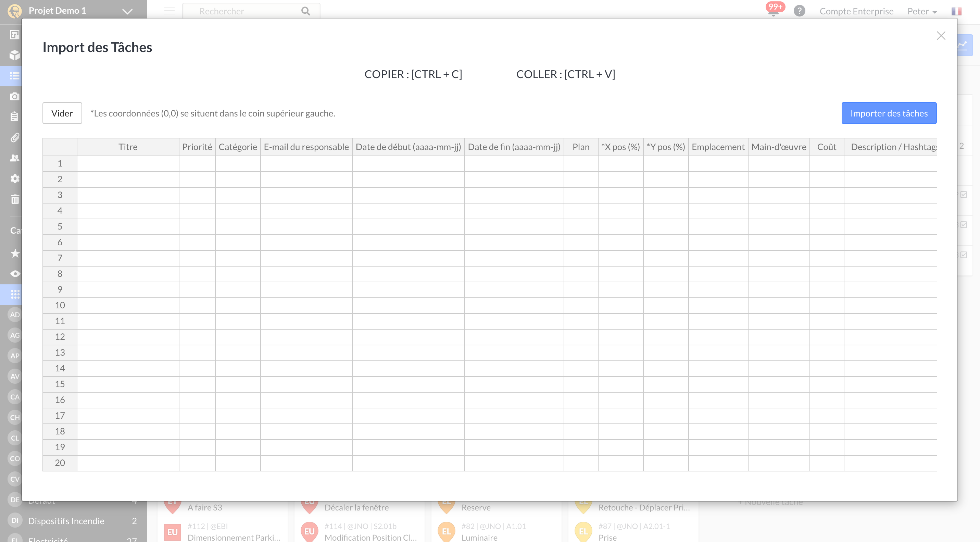Click the grid all-categories icon in sidebar
The height and width of the screenshot is (542, 980).
tap(15, 294)
